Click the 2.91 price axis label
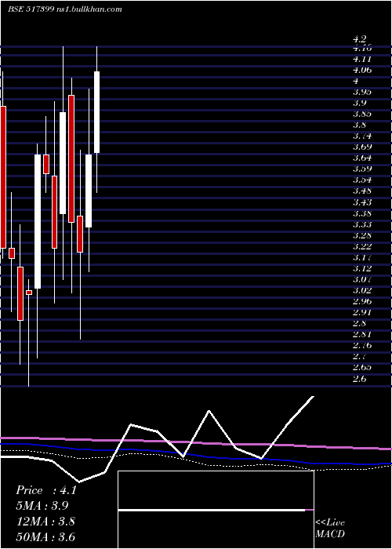The height and width of the screenshot is (549, 392). 362,312
